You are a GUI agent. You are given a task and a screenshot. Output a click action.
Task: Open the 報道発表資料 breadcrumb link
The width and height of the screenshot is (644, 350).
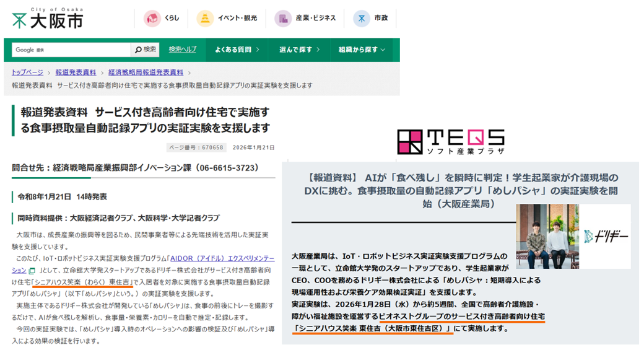[x=76, y=72]
